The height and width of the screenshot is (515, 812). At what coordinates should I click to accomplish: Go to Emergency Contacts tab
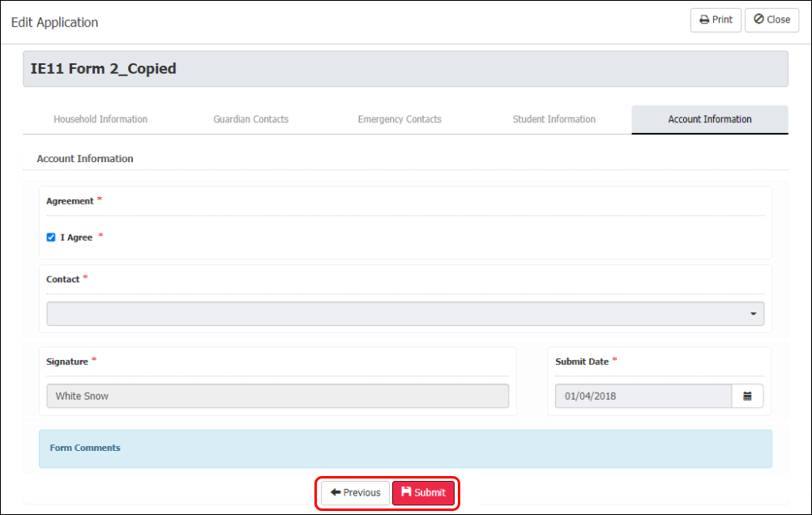click(x=400, y=119)
